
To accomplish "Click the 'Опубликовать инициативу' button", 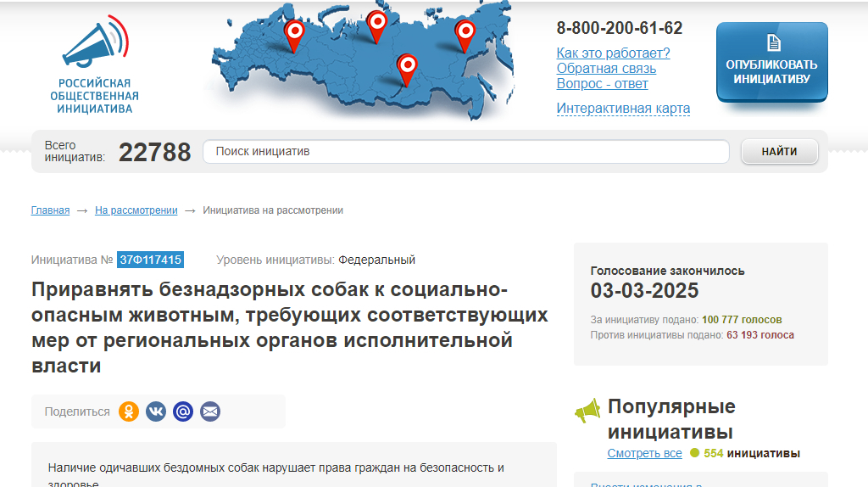I will coord(771,62).
